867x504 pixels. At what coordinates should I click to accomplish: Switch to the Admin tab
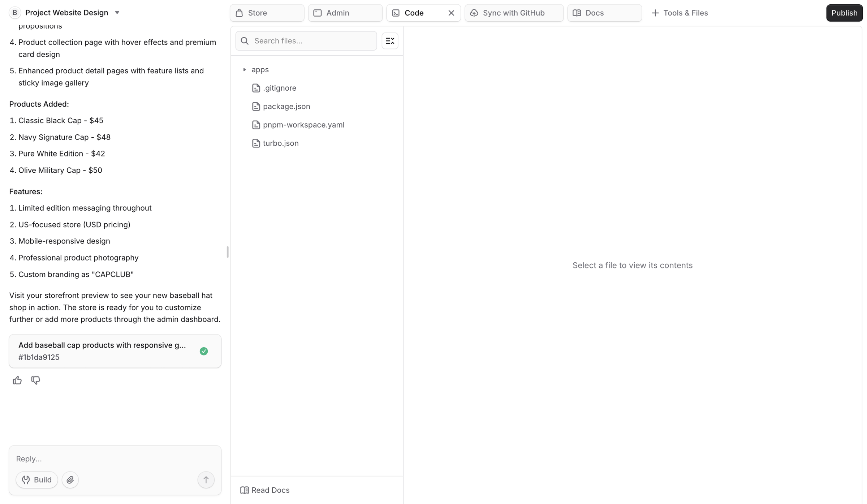(345, 13)
